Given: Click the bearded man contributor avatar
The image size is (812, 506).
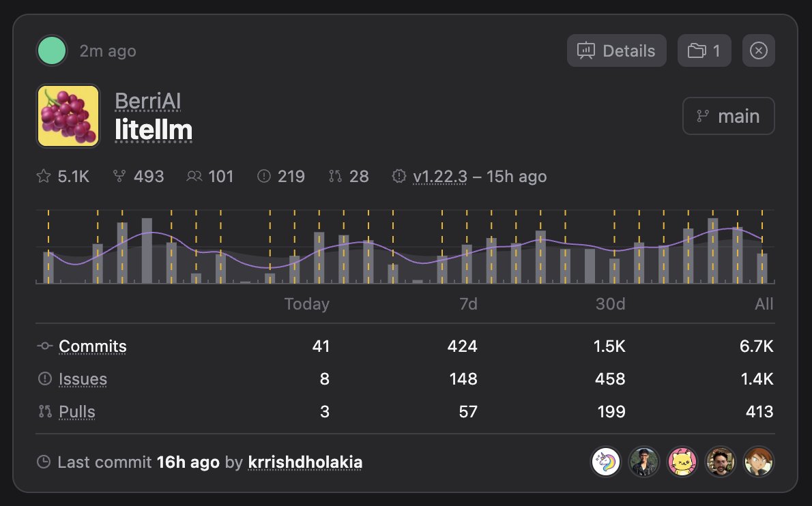Looking at the screenshot, I should (x=721, y=462).
